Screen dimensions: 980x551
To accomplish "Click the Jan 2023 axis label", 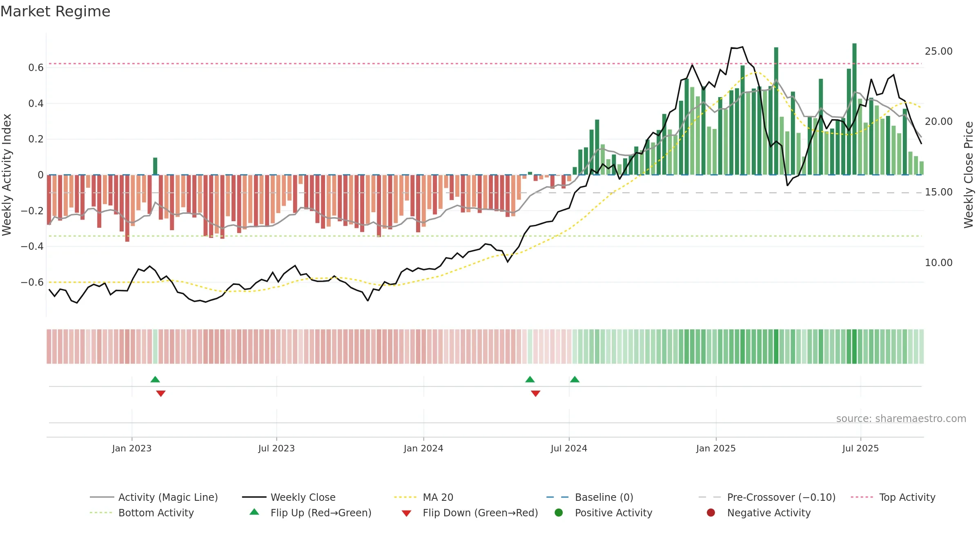I will [132, 448].
